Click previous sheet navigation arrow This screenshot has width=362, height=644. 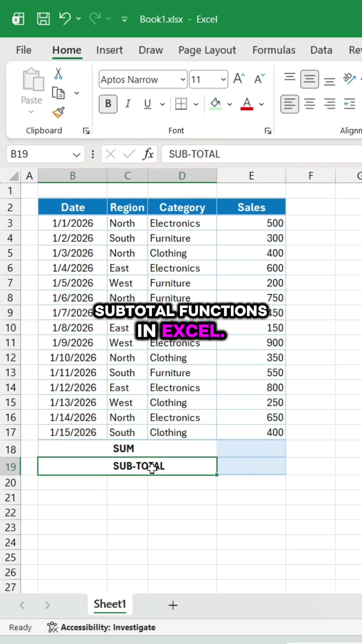pyautogui.click(x=22, y=605)
